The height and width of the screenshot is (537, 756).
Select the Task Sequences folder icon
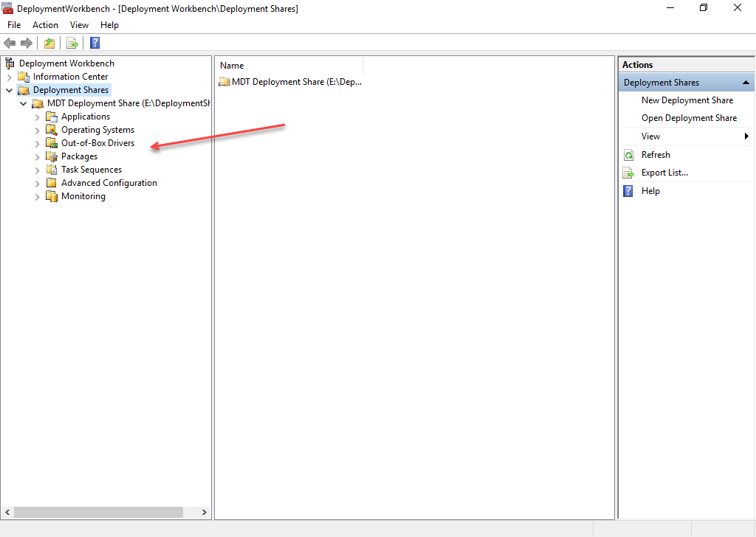[51, 170]
